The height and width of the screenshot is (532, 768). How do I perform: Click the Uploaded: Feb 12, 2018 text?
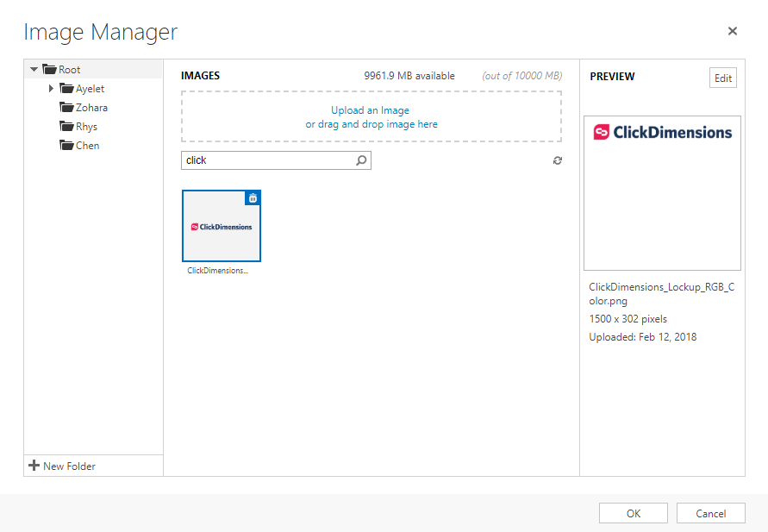tap(643, 337)
